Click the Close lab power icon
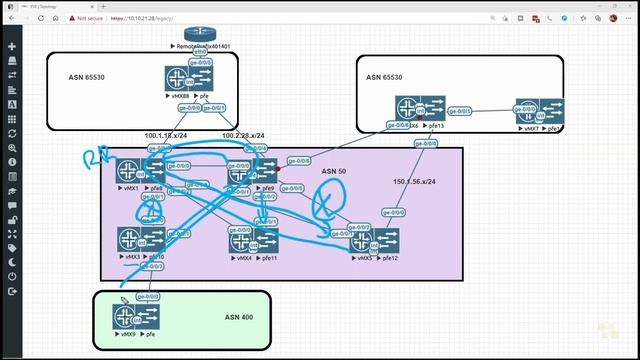The height and width of the screenshot is (360, 640). pos(12,277)
